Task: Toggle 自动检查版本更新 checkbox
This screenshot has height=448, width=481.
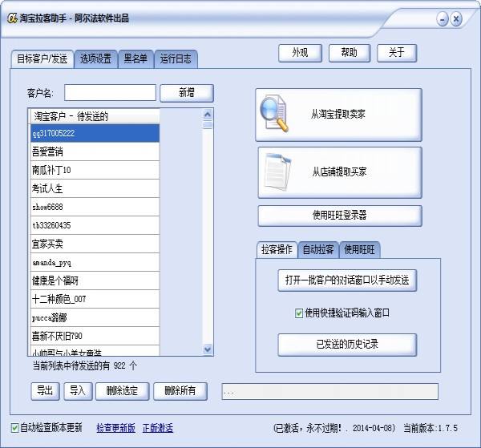Action: [14, 428]
